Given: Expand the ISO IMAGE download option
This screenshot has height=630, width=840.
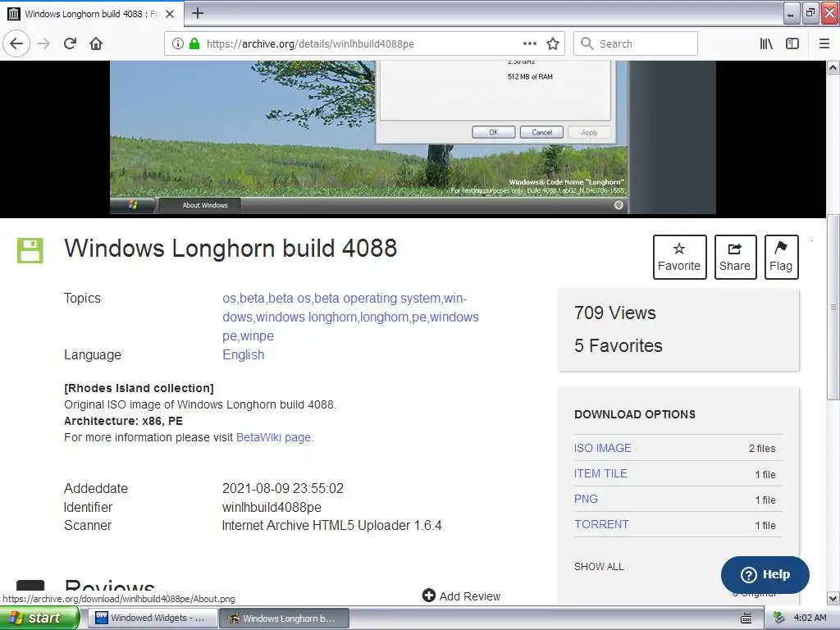Looking at the screenshot, I should coord(603,448).
